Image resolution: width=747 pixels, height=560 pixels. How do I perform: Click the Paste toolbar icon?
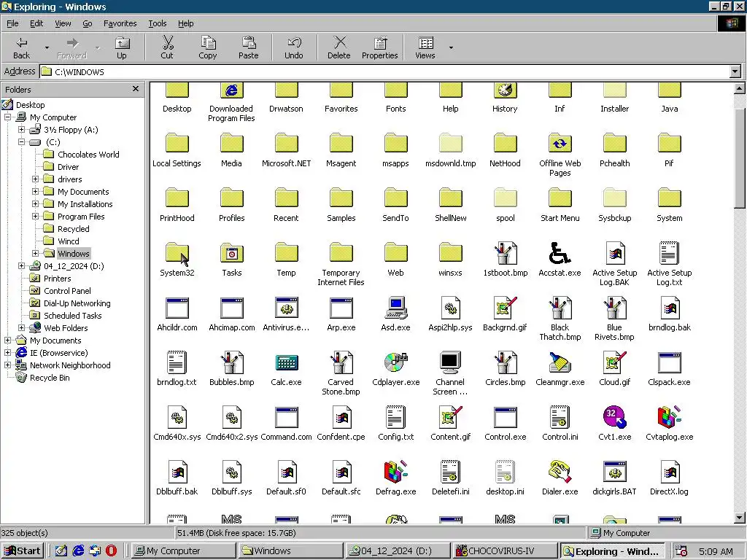pyautogui.click(x=248, y=47)
